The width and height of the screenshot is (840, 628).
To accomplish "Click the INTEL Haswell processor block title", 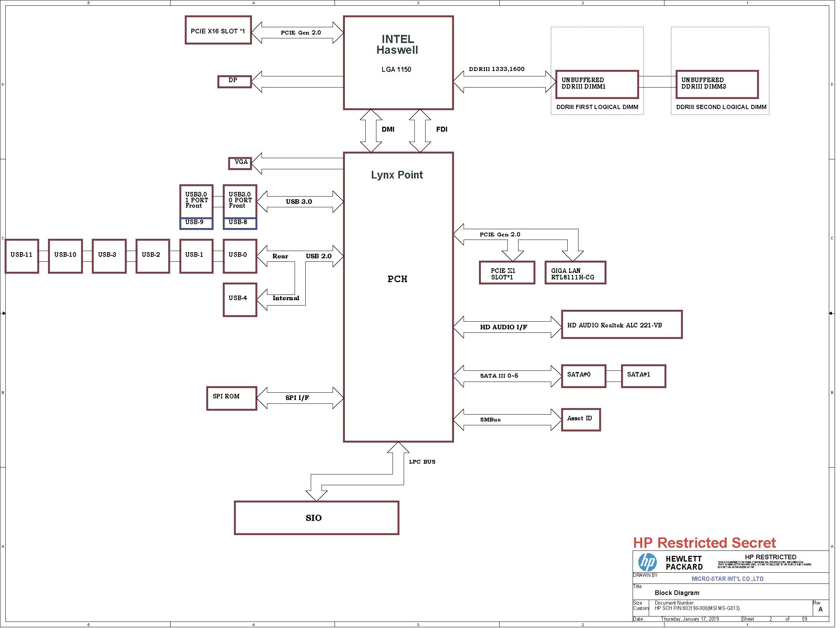I will point(398,45).
